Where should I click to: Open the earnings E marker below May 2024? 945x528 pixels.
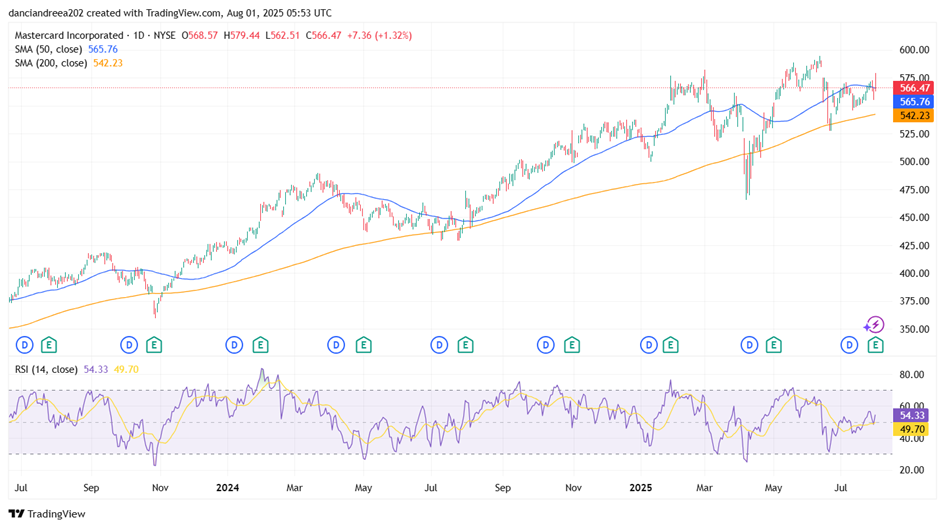[x=362, y=345]
